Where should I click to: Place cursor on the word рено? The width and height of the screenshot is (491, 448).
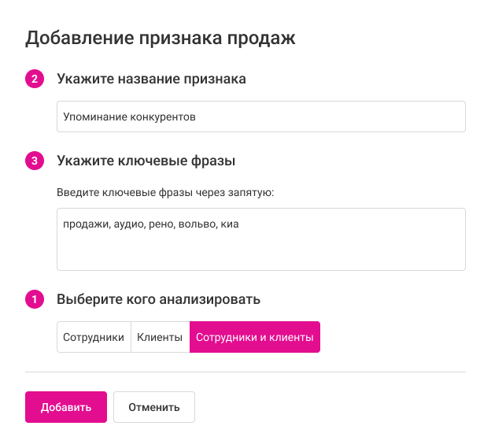tap(161, 224)
